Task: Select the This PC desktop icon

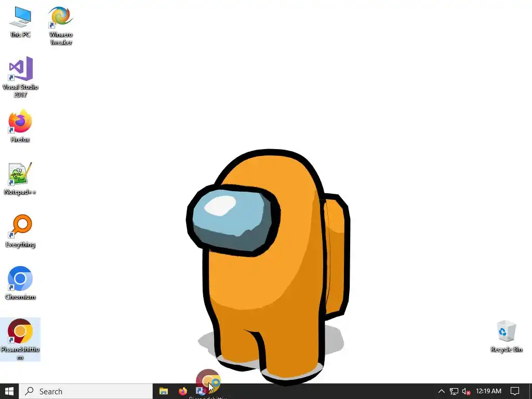Action: (x=20, y=22)
